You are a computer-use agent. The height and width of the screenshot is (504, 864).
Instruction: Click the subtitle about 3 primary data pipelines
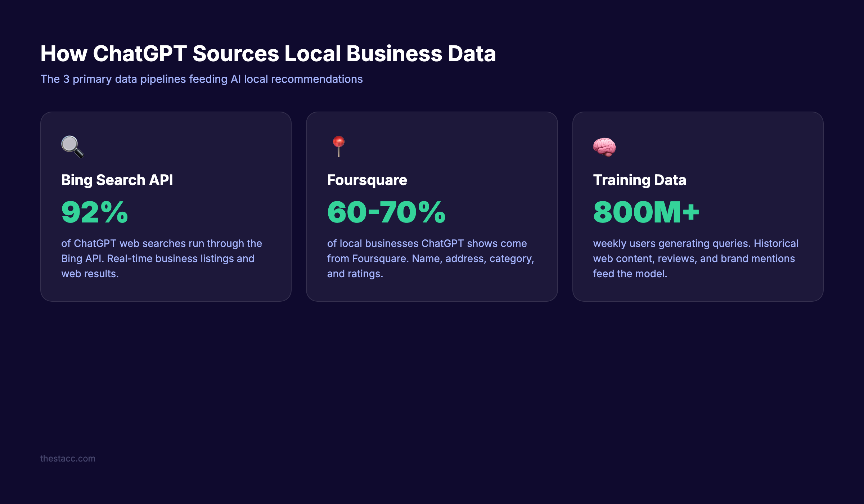coord(202,78)
